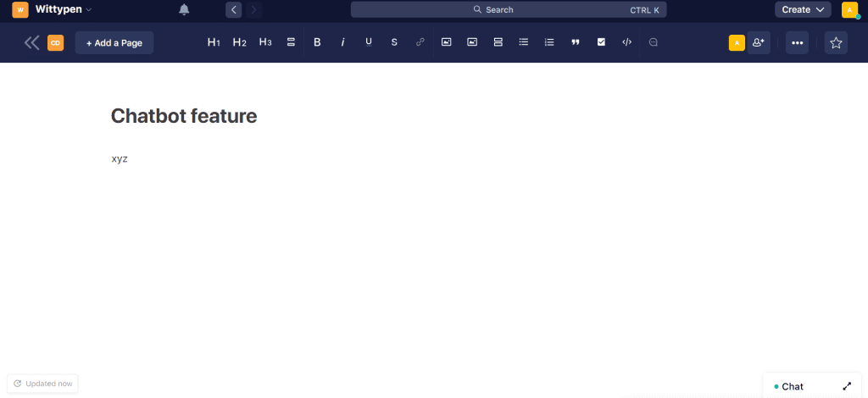Apply Heading 1 formatting
This screenshot has height=398, width=868.
click(214, 42)
